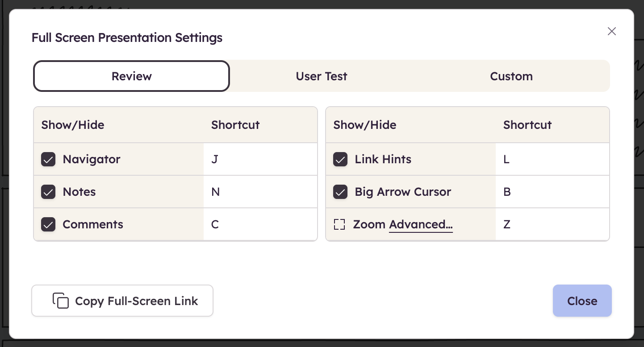The height and width of the screenshot is (347, 644).
Task: Click the Zoom shortcut Z cell
Action: click(552, 224)
